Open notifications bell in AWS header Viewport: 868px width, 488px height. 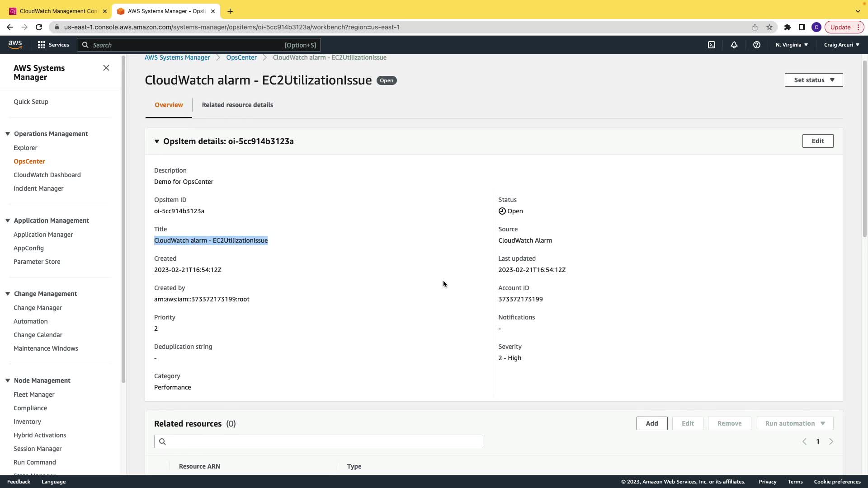tap(734, 45)
